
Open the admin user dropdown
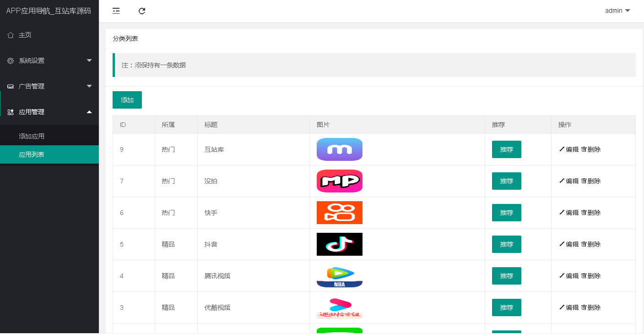[x=617, y=11]
